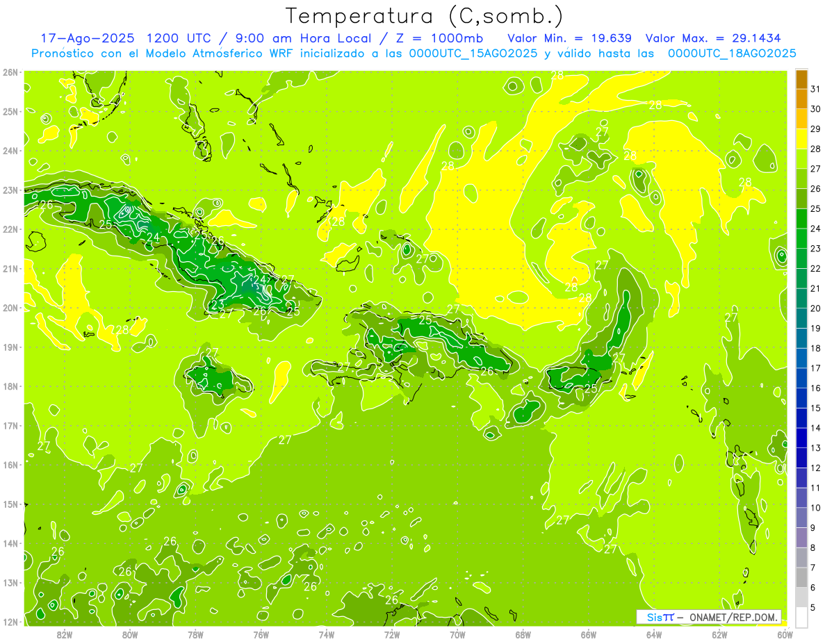
Task: Click the '82W' longitude label
Action: (x=65, y=634)
